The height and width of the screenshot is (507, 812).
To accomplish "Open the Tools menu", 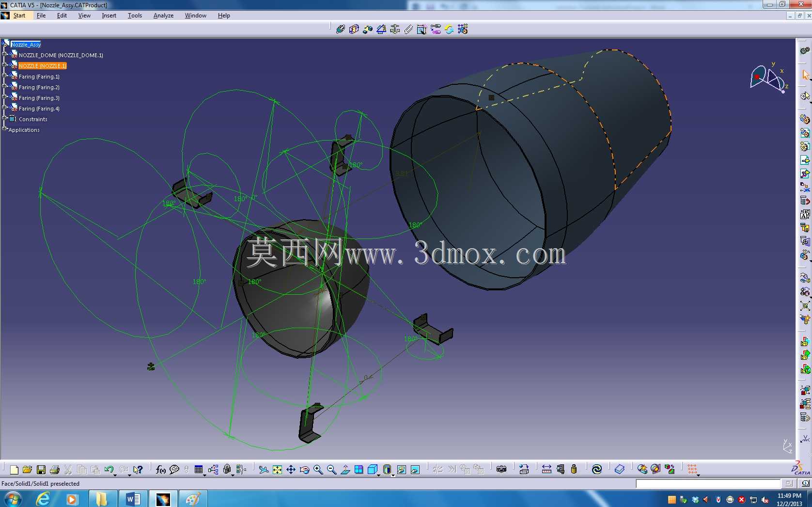I will click(x=135, y=16).
